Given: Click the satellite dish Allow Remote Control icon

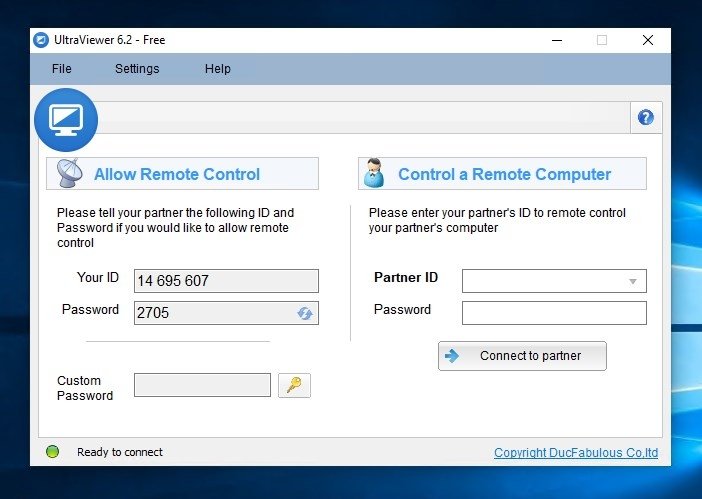Looking at the screenshot, I should point(69,173).
